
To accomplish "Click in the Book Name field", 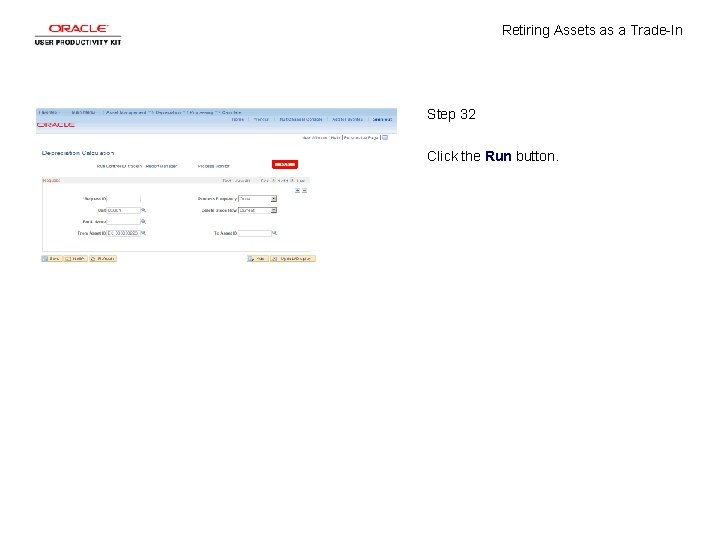I will pyautogui.click(x=123, y=222).
